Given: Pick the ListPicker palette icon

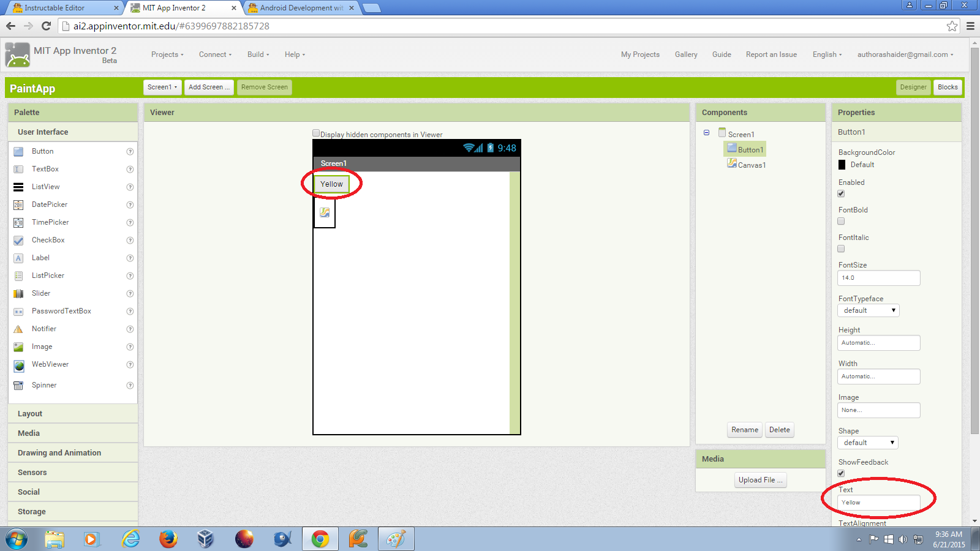Looking at the screenshot, I should 18,275.
